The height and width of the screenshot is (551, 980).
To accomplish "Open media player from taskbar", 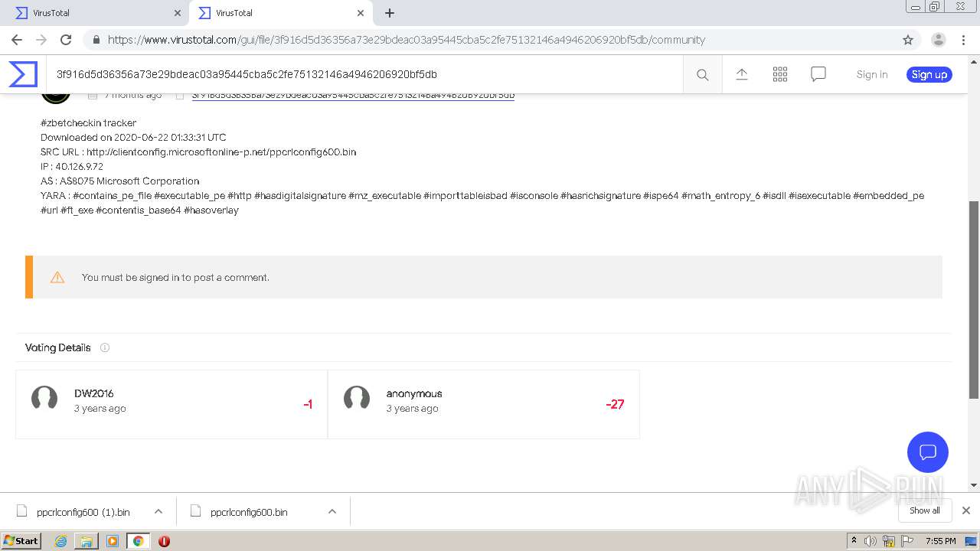I will 113,541.
